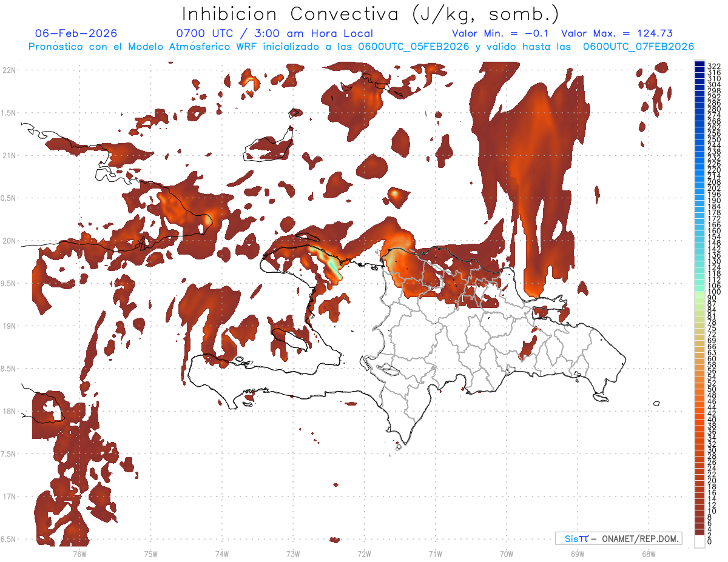
Task: Click longitude label "75W"
Action: (150, 554)
